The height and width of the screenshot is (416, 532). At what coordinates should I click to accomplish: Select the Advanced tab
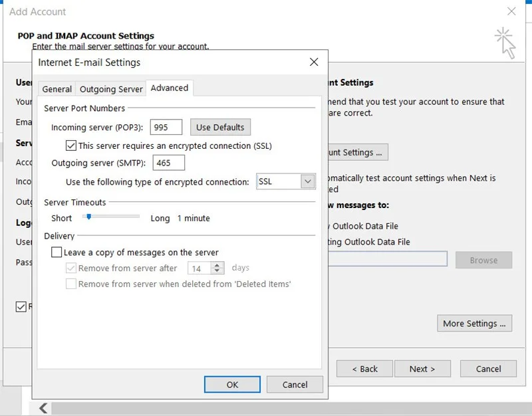[170, 88]
